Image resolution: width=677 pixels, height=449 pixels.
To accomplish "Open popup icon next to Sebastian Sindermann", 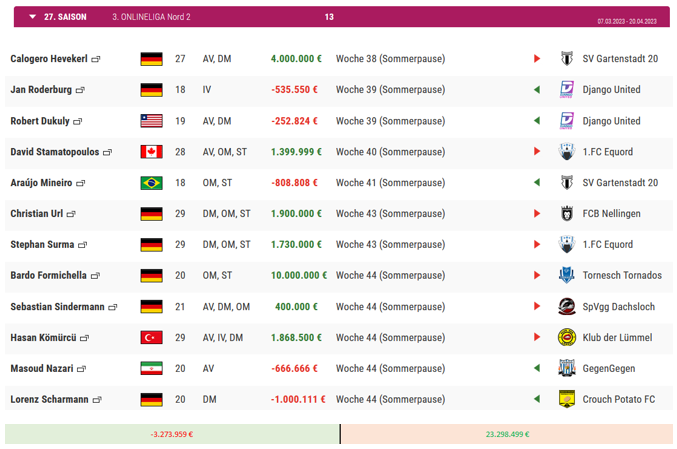I will (x=113, y=307).
